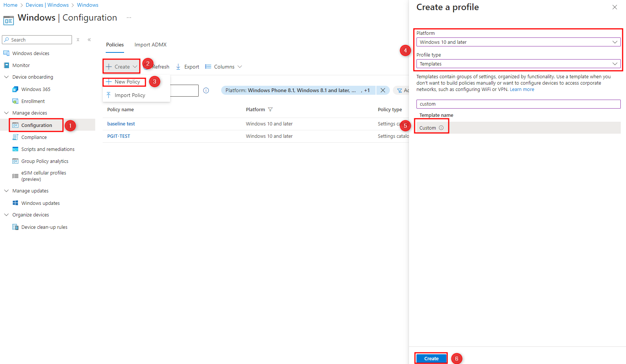Click the Windows devices sidebar icon
Viewport: 626px width, 364px height.
[6, 53]
